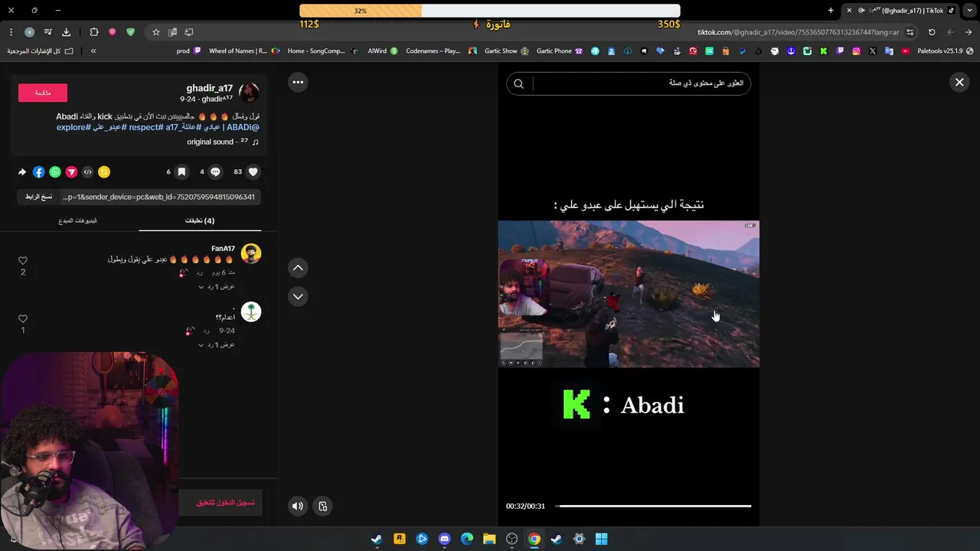
Task: Click the translate page icon
Action: [172, 32]
